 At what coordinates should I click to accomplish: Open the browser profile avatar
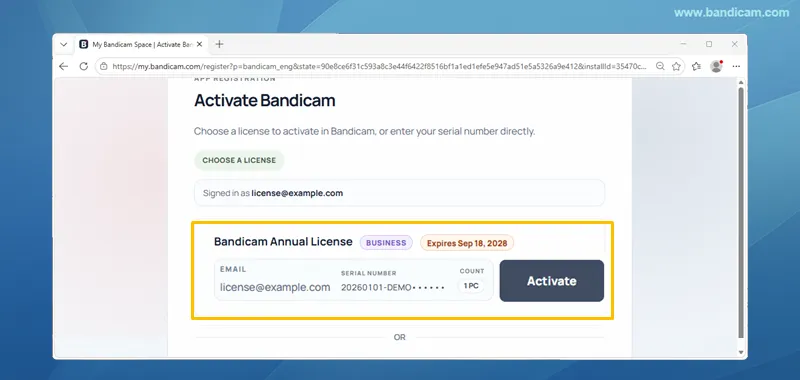pos(716,66)
